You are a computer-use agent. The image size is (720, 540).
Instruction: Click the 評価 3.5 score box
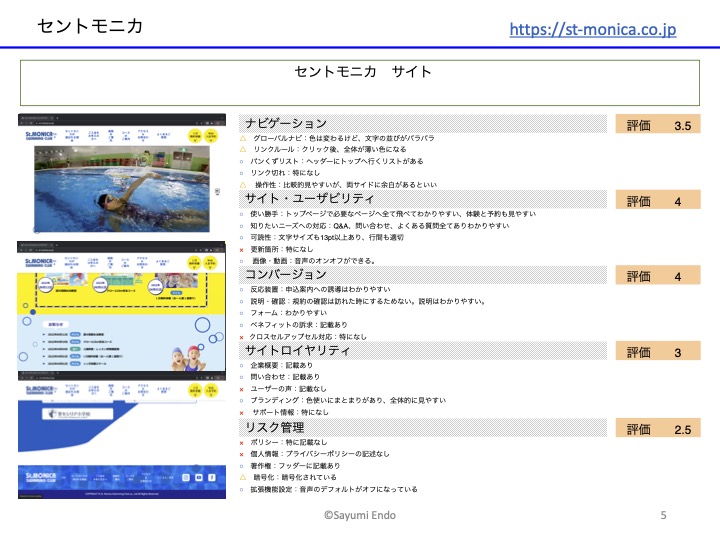click(657, 125)
